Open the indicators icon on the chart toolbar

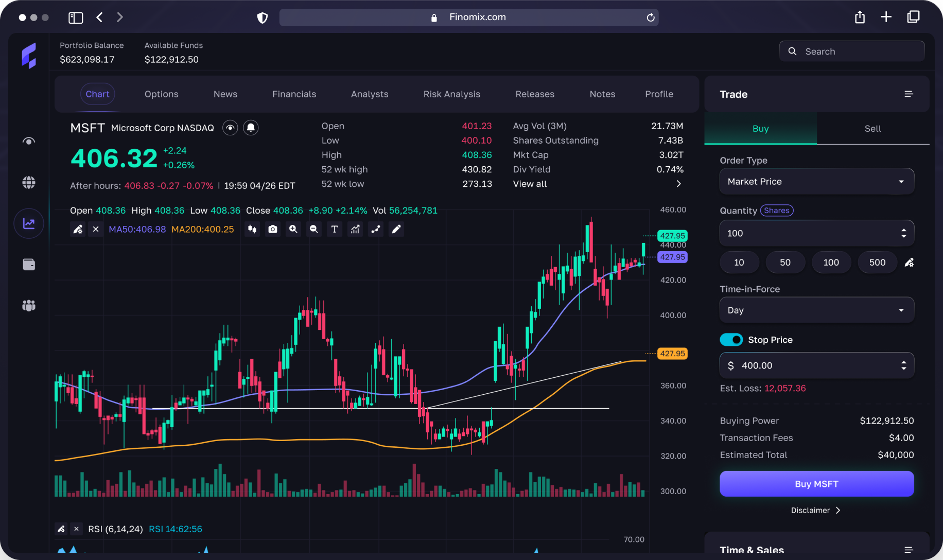pos(355,229)
